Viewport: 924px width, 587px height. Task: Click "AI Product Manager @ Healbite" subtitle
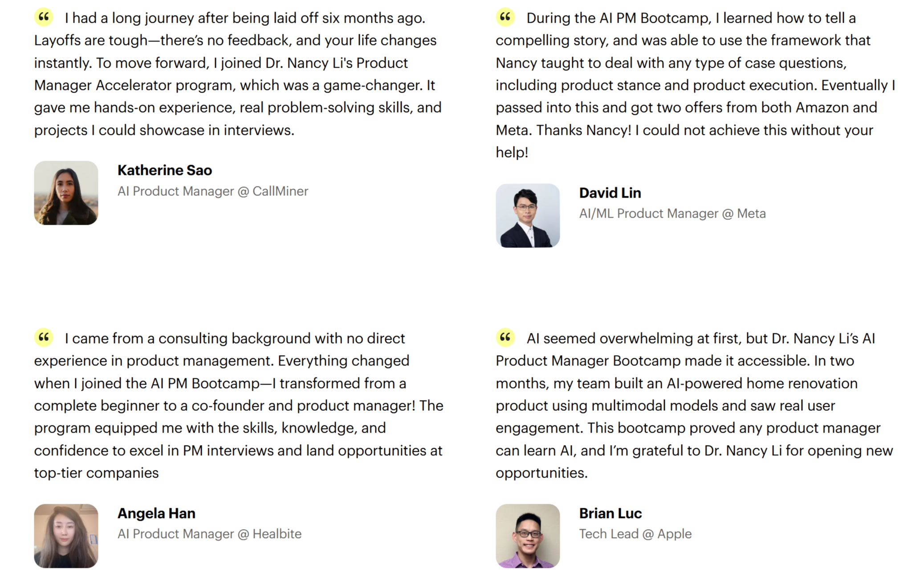pyautogui.click(x=209, y=534)
